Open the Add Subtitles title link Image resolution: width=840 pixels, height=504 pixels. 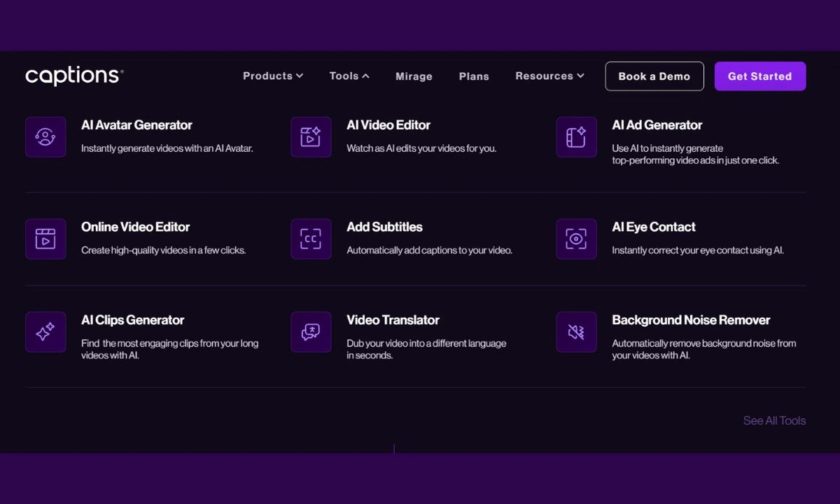pos(384,227)
